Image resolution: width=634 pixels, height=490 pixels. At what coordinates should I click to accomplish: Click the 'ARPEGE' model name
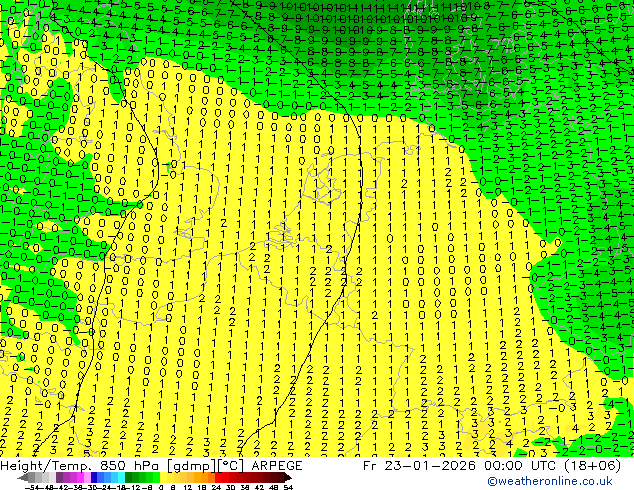[277, 466]
